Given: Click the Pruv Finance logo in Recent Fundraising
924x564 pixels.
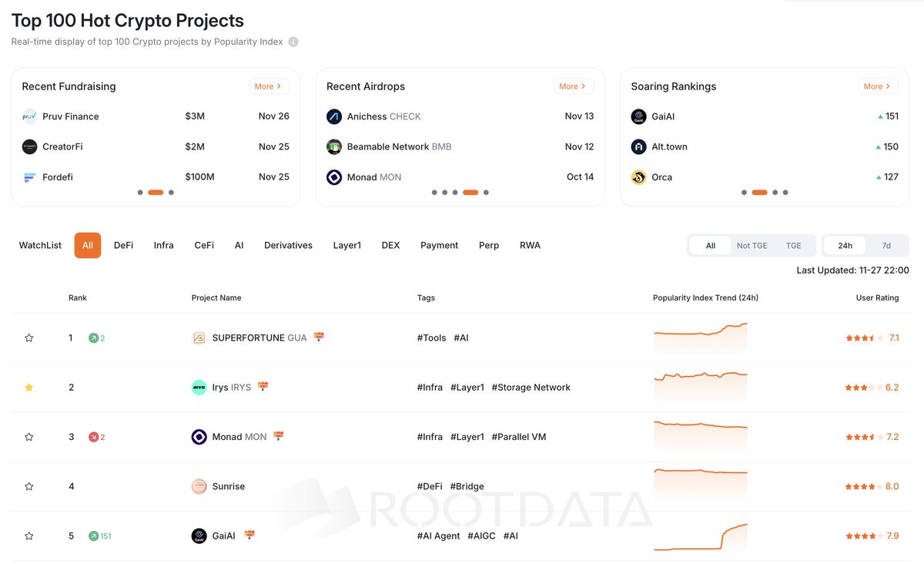Looking at the screenshot, I should click(29, 116).
